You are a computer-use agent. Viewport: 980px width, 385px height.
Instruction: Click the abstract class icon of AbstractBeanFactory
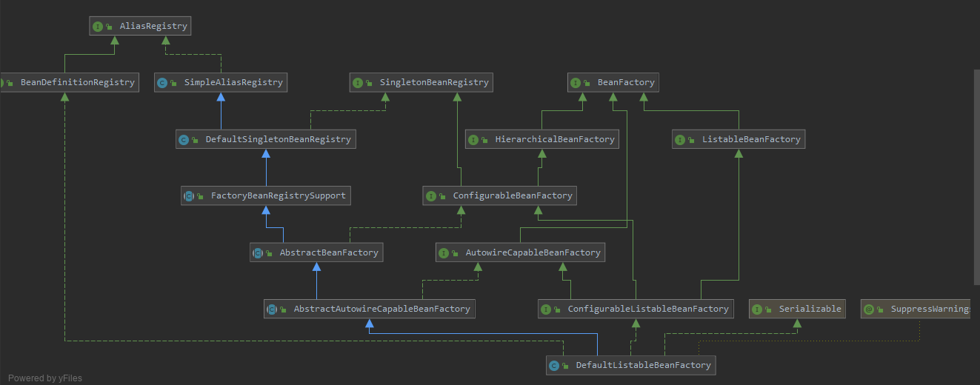coord(258,252)
